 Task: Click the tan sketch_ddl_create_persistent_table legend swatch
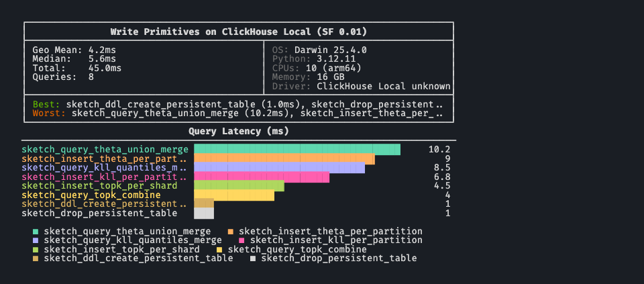(x=36, y=259)
